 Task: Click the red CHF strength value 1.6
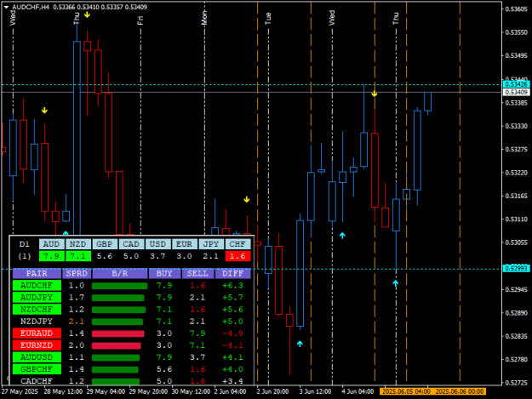pos(237,256)
